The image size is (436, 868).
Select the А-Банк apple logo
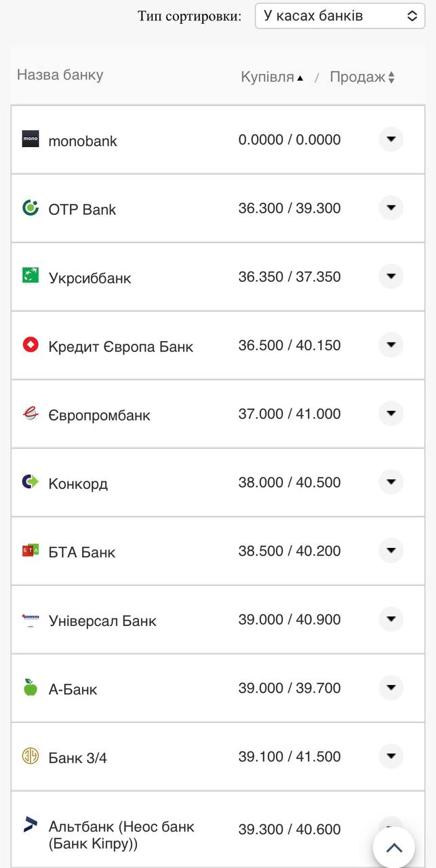coord(31,688)
